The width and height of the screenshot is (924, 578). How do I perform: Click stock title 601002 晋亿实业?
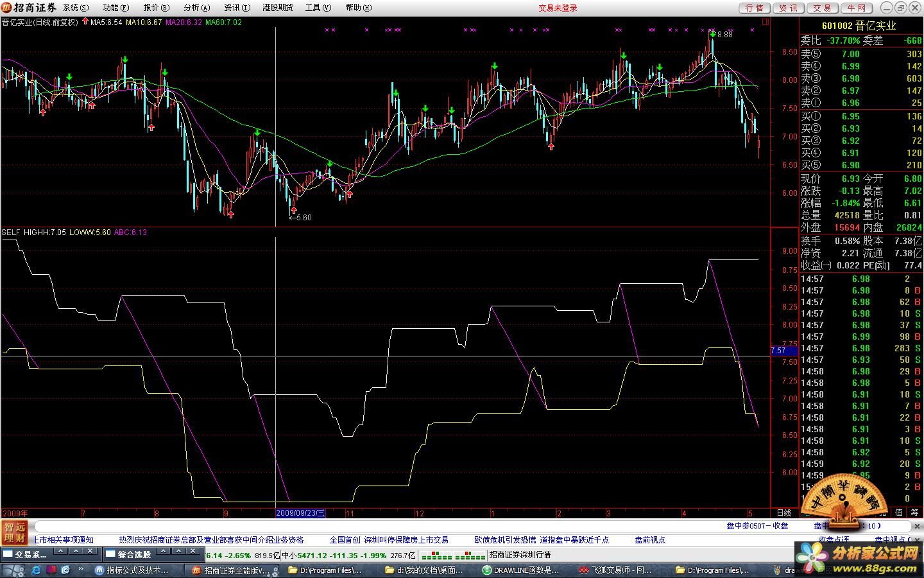(859, 26)
